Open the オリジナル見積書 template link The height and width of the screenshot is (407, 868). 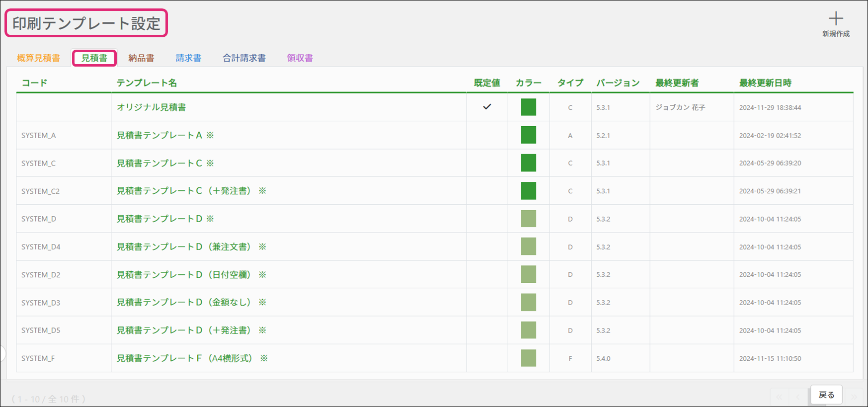151,107
